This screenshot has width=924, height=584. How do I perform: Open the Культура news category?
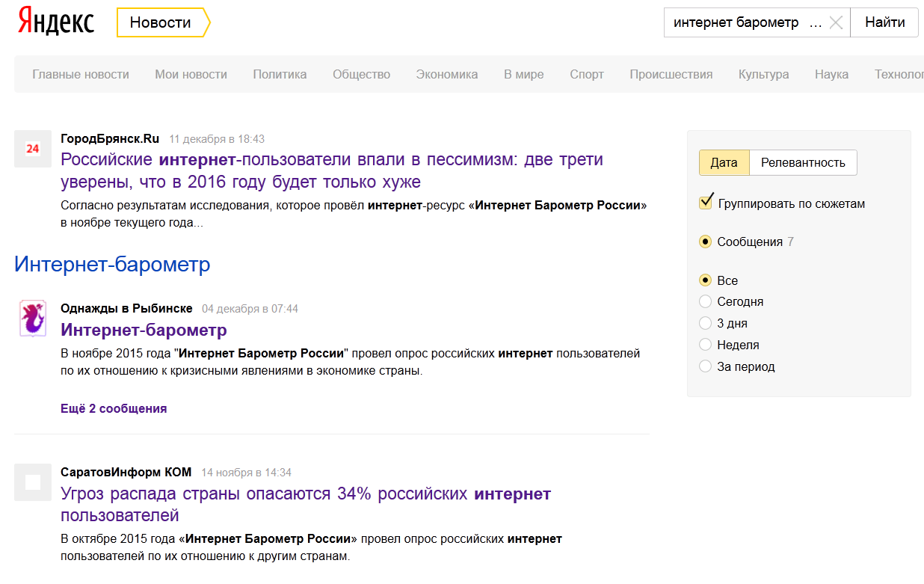763,74
